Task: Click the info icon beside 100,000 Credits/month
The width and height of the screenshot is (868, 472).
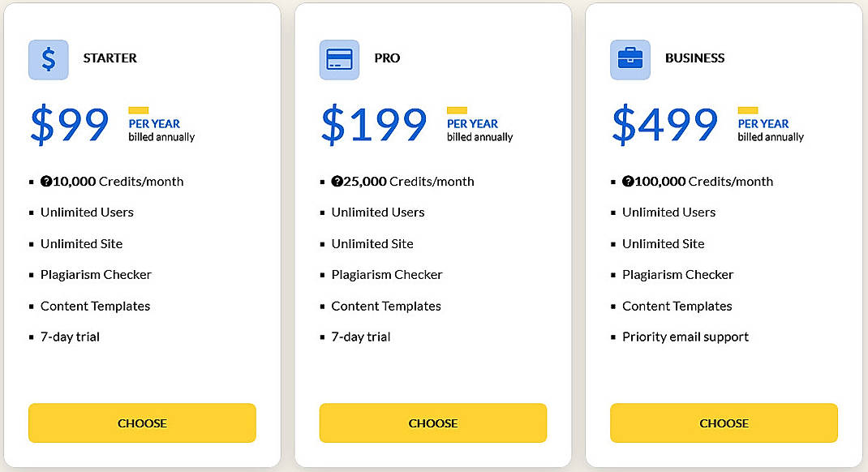Action: coord(629,181)
